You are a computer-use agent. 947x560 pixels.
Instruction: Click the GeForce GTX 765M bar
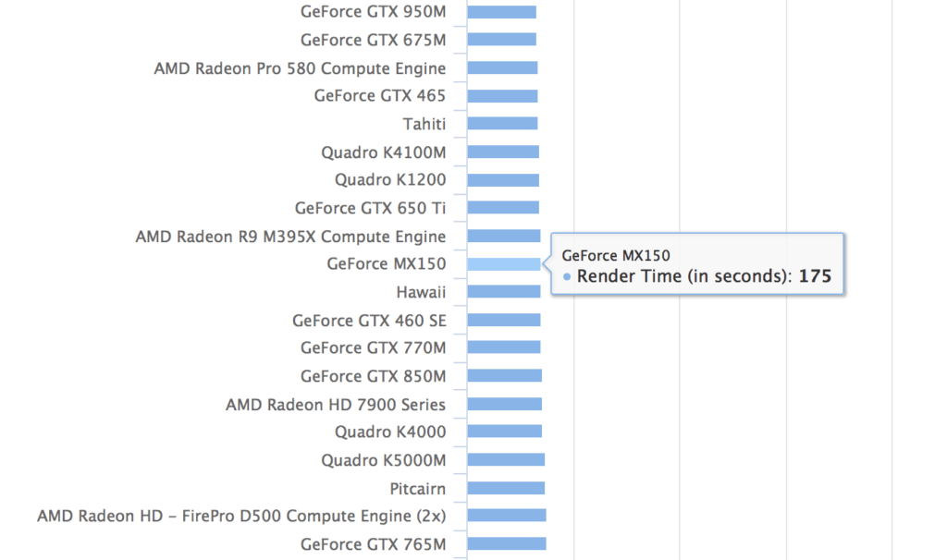507,543
